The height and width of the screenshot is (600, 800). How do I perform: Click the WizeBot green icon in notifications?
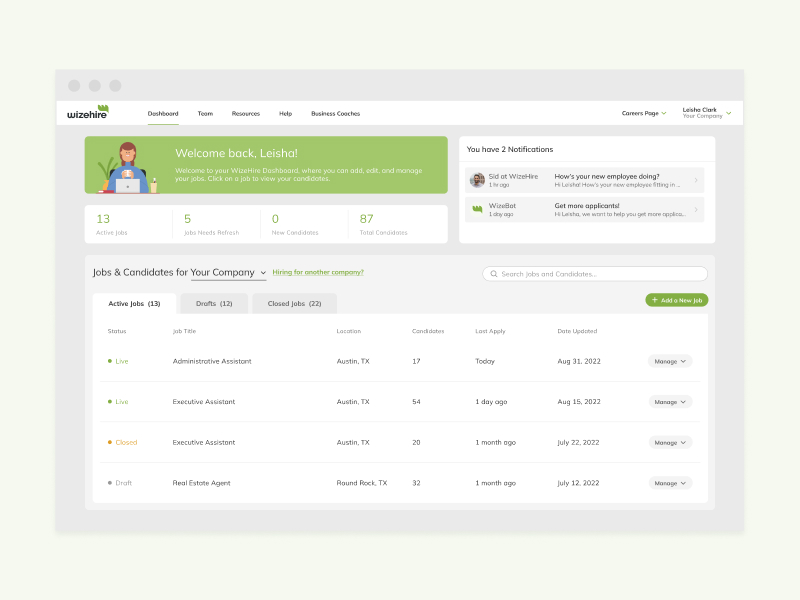(478, 207)
